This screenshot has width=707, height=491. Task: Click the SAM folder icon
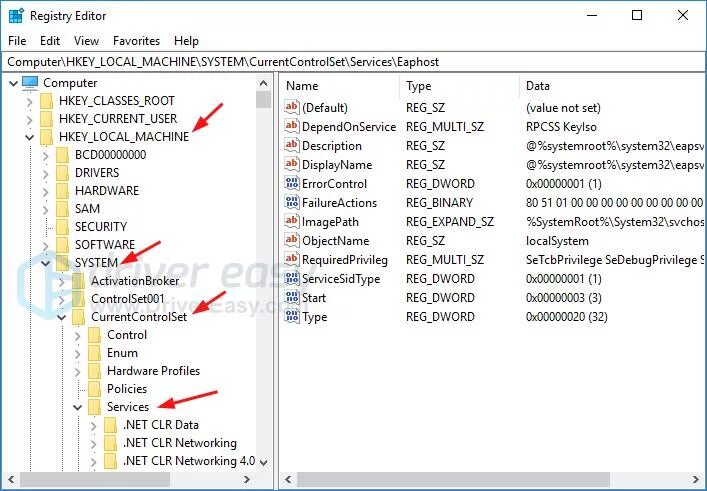[62, 209]
